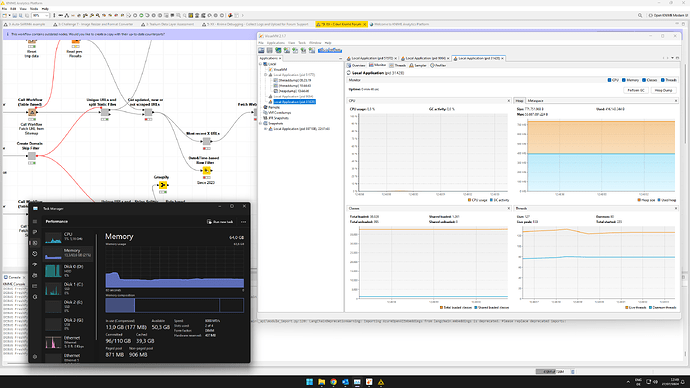The height and width of the screenshot is (388, 690).
Task: Open App history in Task Manager sidebar
Action: pyautogui.click(x=35, y=254)
